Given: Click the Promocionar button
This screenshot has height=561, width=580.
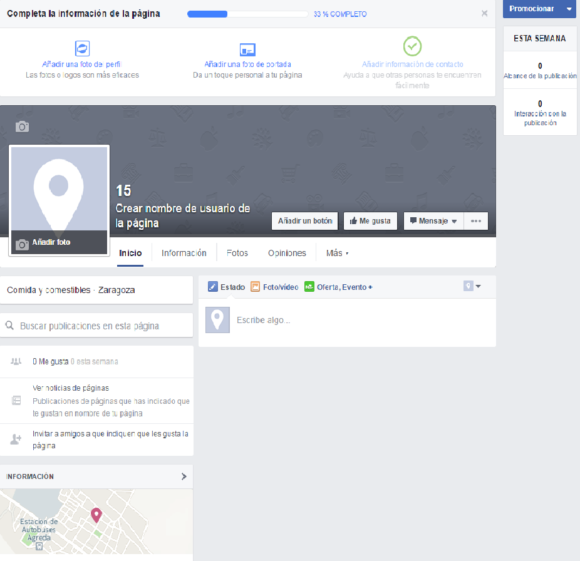Looking at the screenshot, I should pyautogui.click(x=532, y=9).
